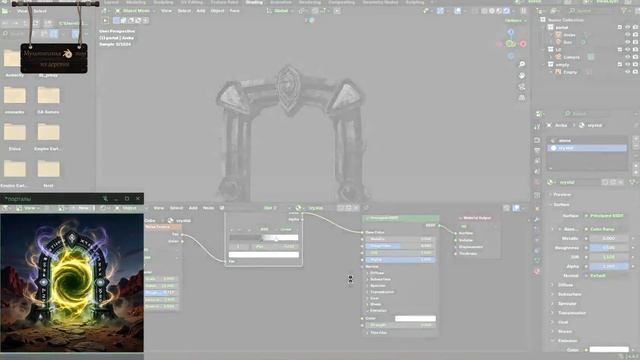Open node editor Add menu
Screen dimensions: 640x360
(x=193, y=208)
